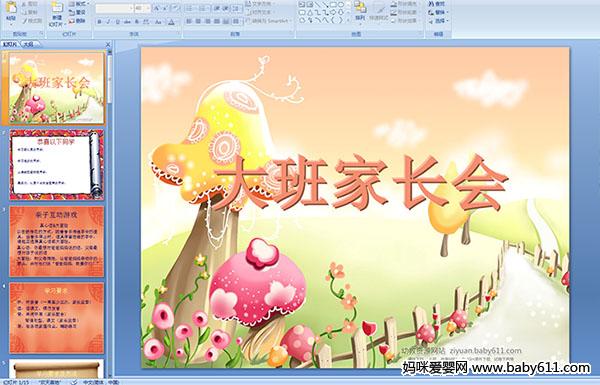Select slide 5 scroll-paper thumbnail
The height and width of the screenshot is (385, 600).
click(x=57, y=368)
